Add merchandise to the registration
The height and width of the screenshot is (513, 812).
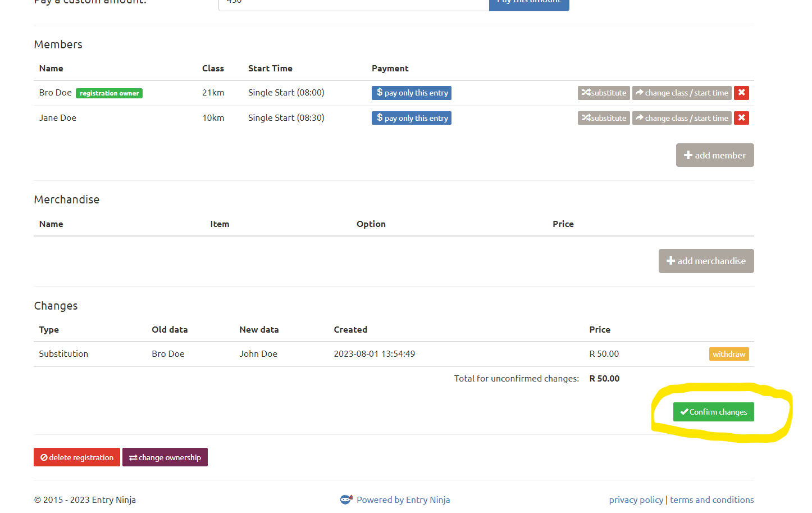706,261
